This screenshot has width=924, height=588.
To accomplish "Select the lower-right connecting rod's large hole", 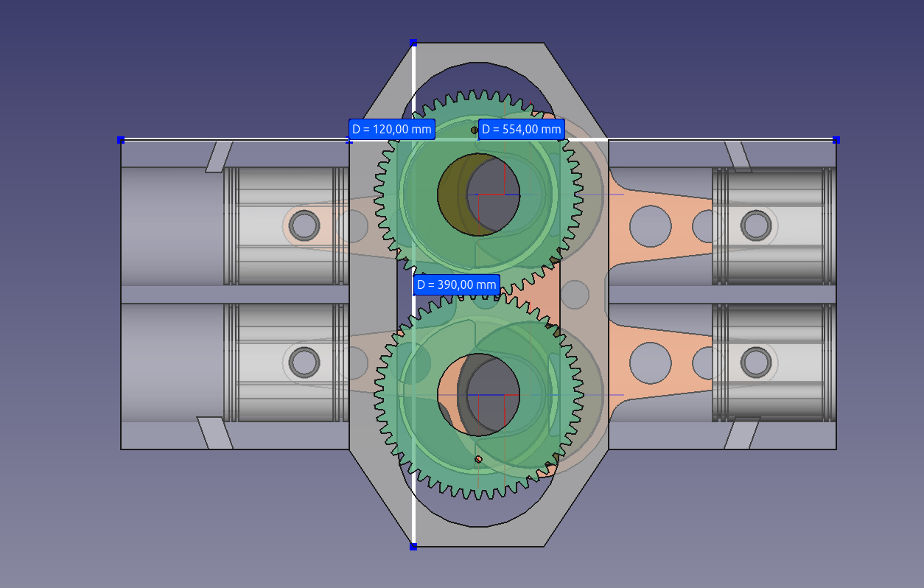I will click(x=651, y=363).
